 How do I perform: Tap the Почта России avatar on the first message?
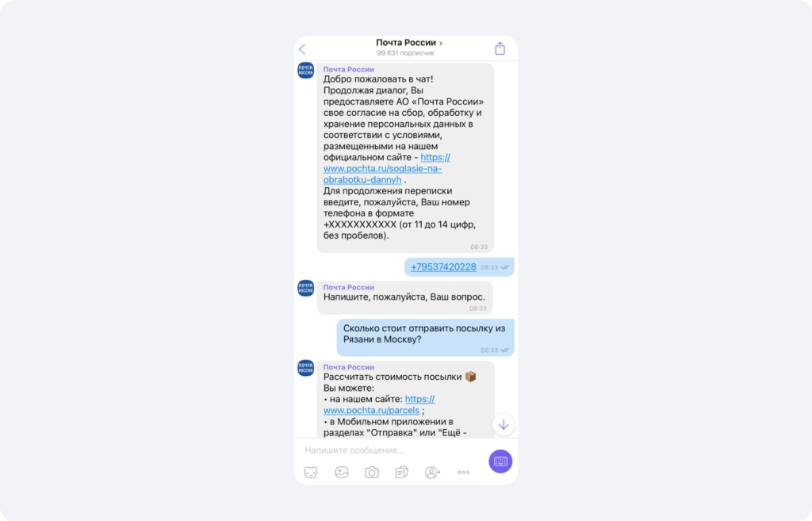pyautogui.click(x=305, y=71)
